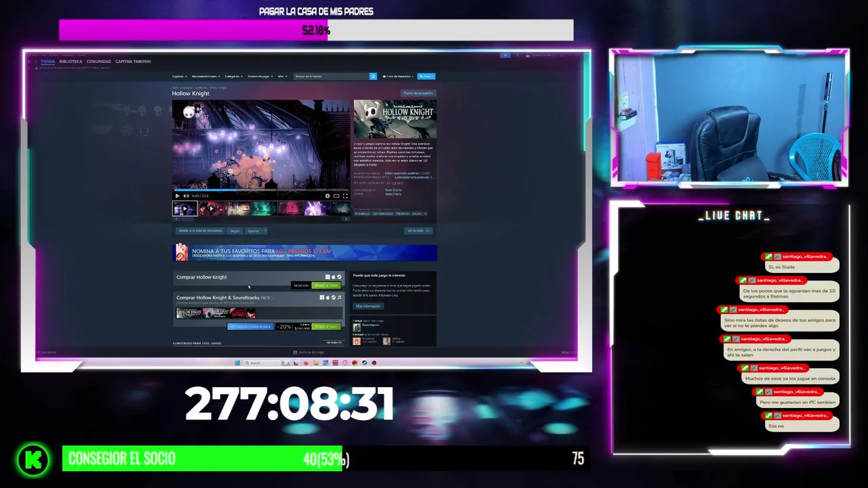Click chat message 'Ese no'

coord(802,426)
